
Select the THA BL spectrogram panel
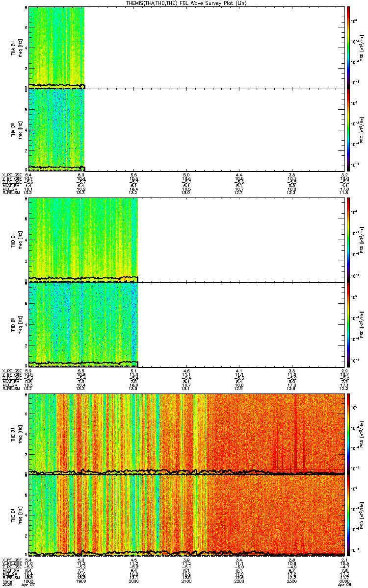(186, 48)
